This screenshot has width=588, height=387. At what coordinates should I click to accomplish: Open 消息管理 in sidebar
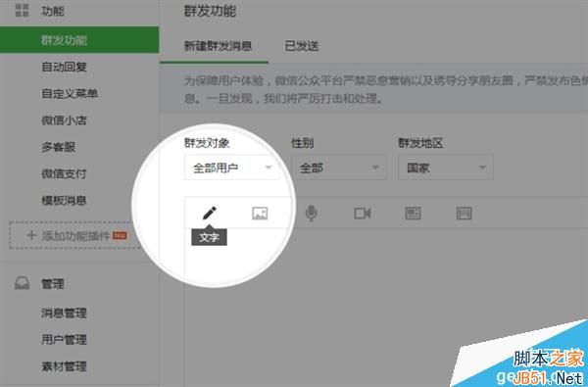coord(64,313)
